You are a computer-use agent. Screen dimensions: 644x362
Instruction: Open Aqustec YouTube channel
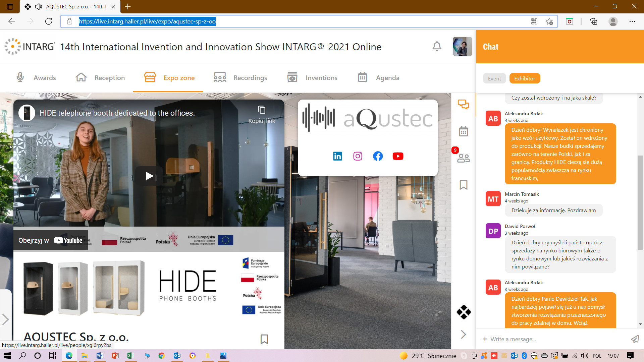[x=398, y=156]
